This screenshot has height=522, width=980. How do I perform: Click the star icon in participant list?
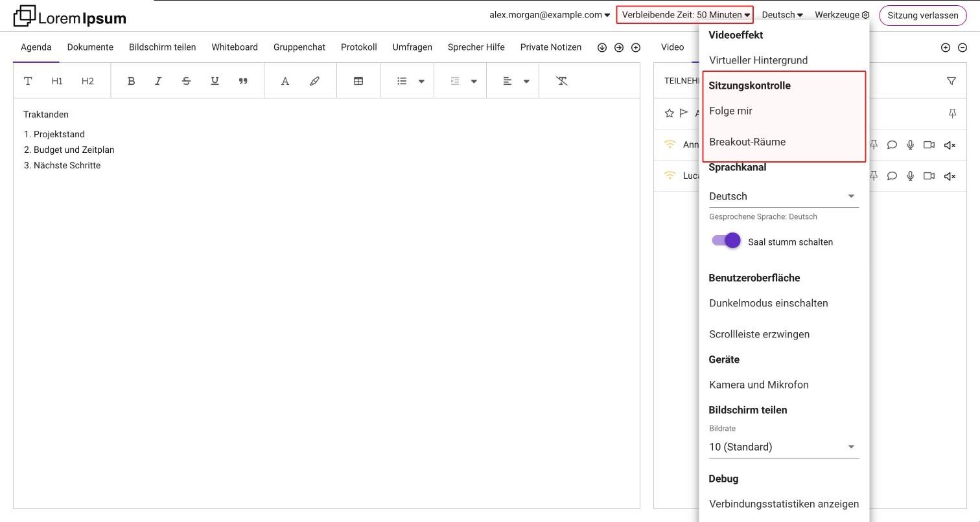(x=670, y=113)
